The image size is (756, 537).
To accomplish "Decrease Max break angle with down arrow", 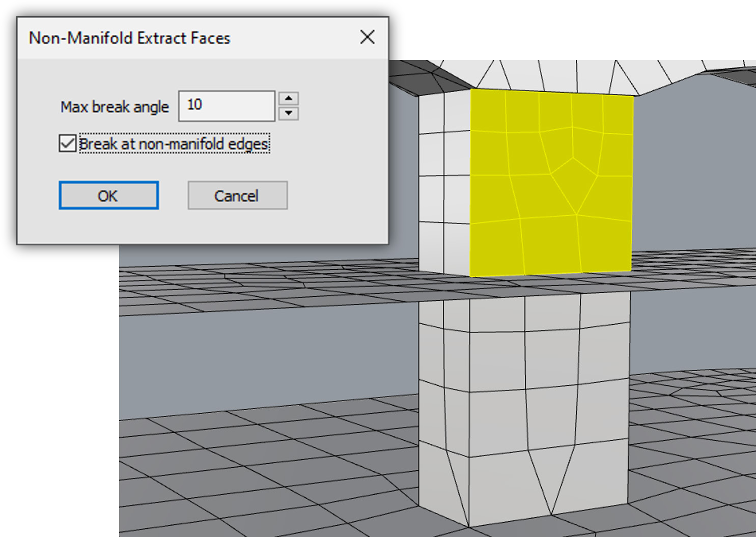I will click(289, 113).
